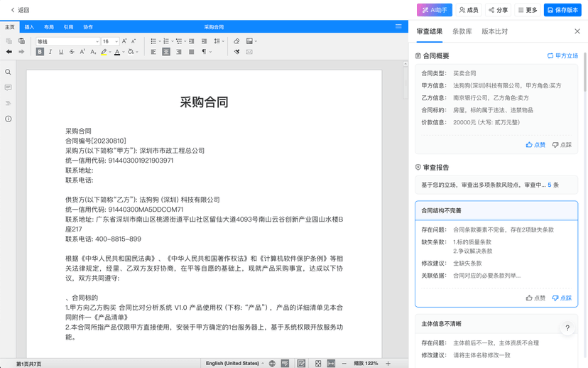Click the 保存版本 button

[x=562, y=10]
